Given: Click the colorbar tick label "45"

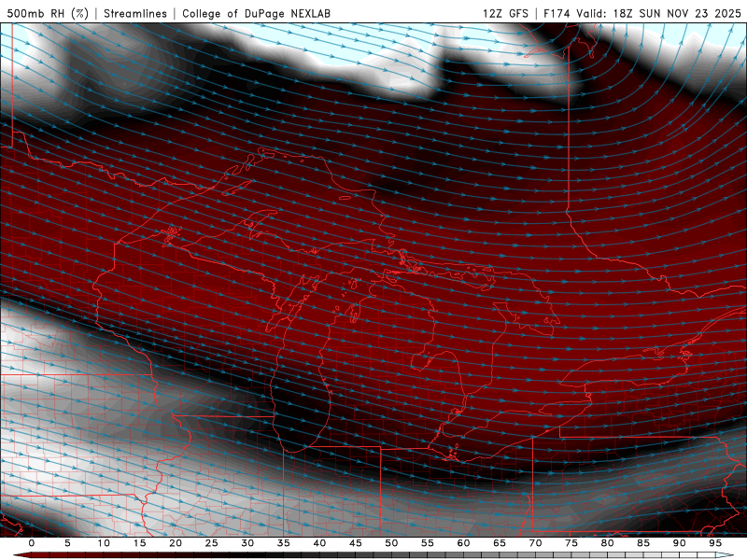Looking at the screenshot, I should [x=356, y=543].
